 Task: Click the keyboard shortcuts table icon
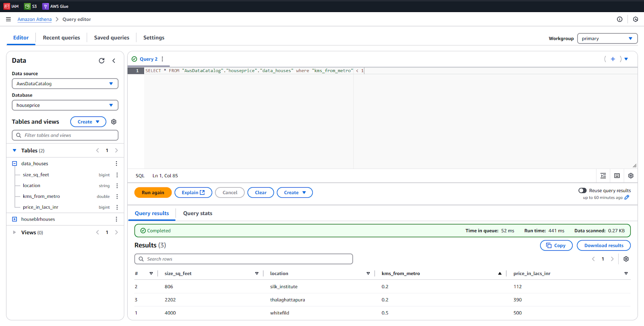[617, 176]
